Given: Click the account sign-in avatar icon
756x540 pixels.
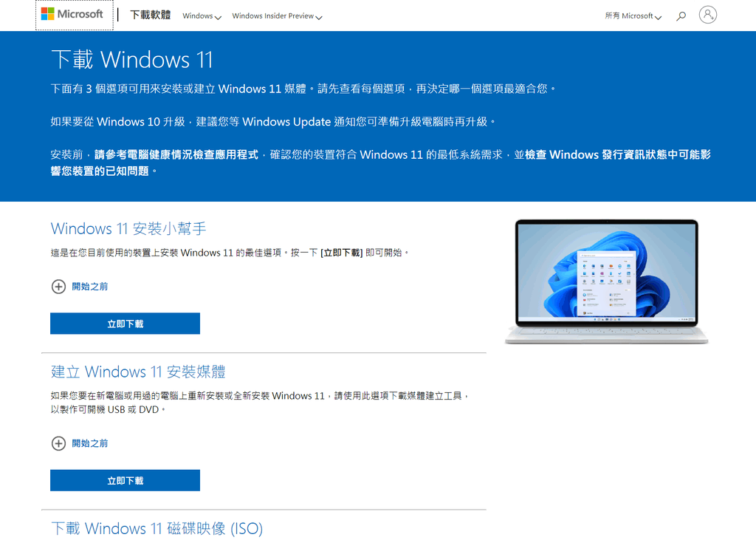Looking at the screenshot, I should click(708, 15).
